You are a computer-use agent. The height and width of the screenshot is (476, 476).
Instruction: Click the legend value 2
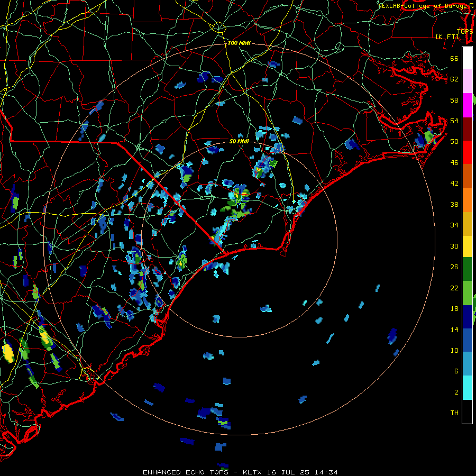click(456, 392)
